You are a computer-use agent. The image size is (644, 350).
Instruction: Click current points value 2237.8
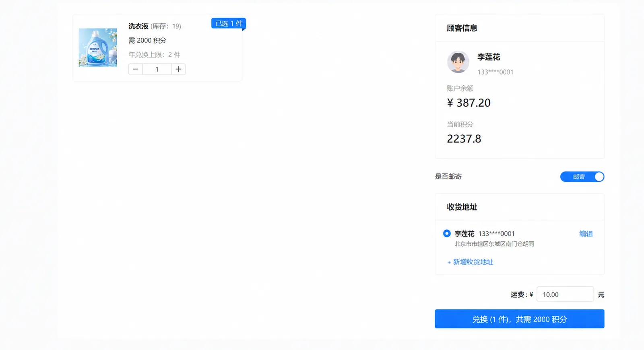pos(464,139)
